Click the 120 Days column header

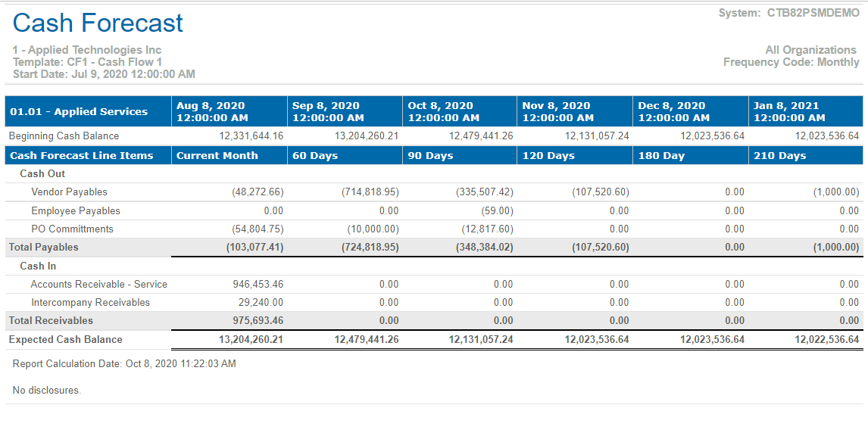[x=548, y=155]
